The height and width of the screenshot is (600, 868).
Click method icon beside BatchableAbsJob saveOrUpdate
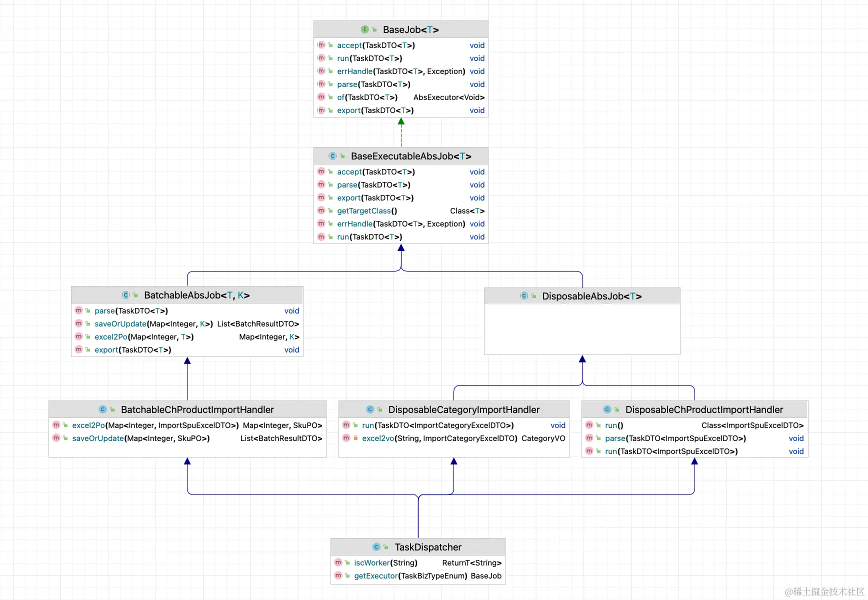point(78,323)
